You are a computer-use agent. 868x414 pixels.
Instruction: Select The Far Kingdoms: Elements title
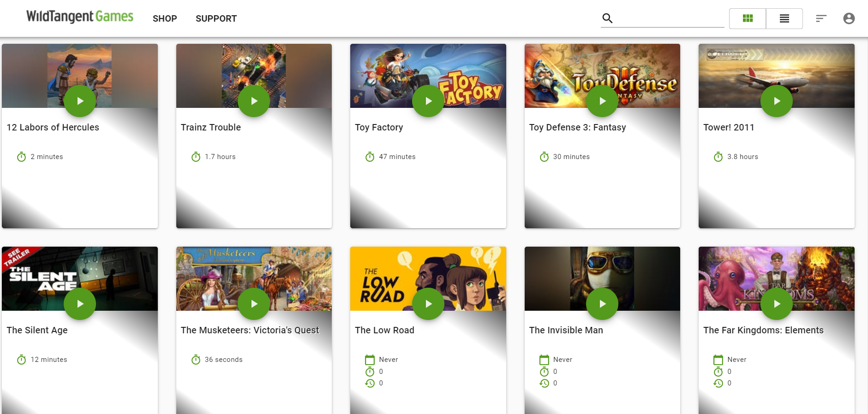[763, 330]
